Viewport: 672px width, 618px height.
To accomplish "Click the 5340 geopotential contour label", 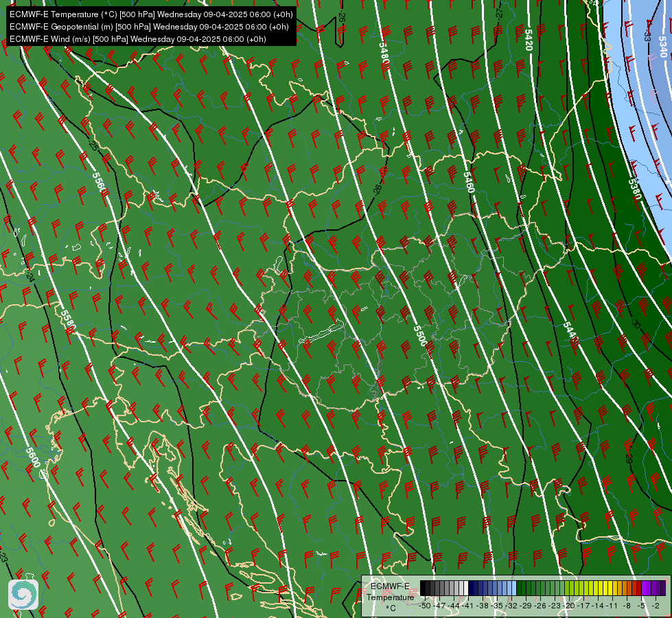I will pyautogui.click(x=663, y=47).
